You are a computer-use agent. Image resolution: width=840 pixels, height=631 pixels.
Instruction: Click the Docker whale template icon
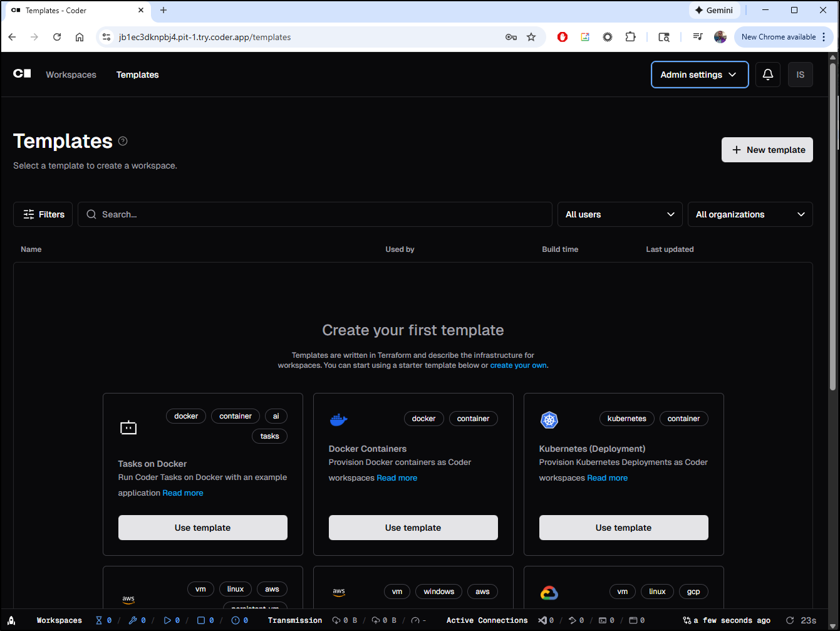click(338, 420)
